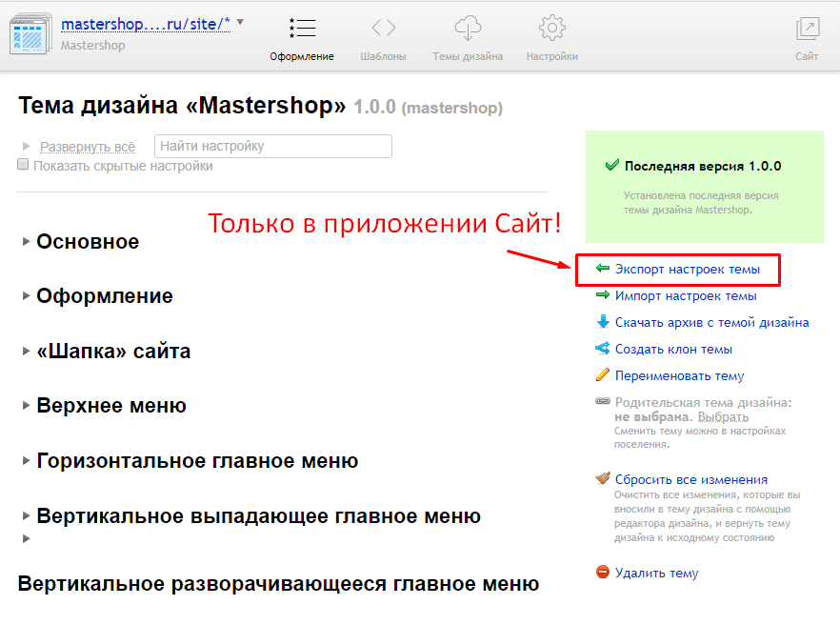
Task: Click the Mastershop site thumbnail icon
Action: 31,33
